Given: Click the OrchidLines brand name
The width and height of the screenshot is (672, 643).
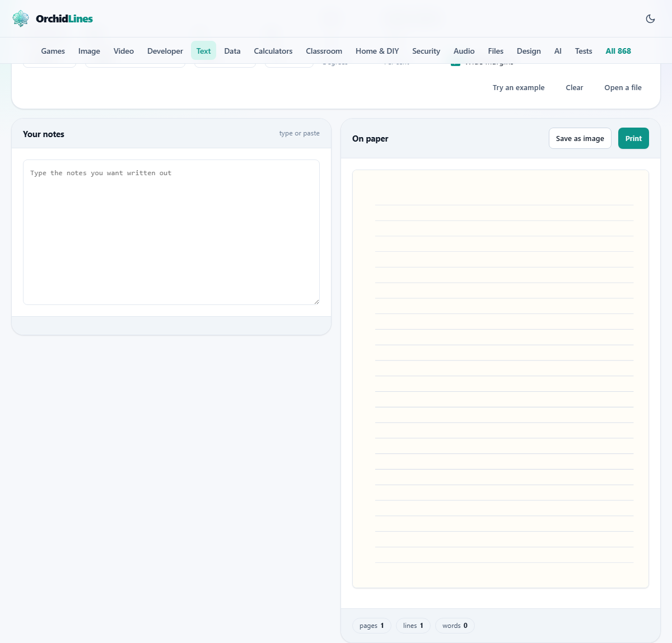Looking at the screenshot, I should pyautogui.click(x=64, y=18).
